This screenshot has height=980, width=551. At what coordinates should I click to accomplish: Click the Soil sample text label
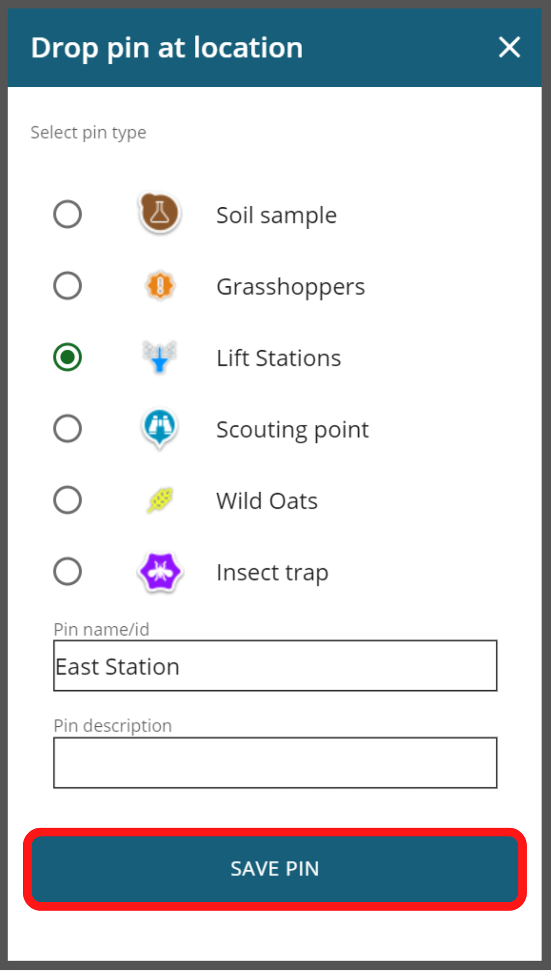(x=276, y=214)
